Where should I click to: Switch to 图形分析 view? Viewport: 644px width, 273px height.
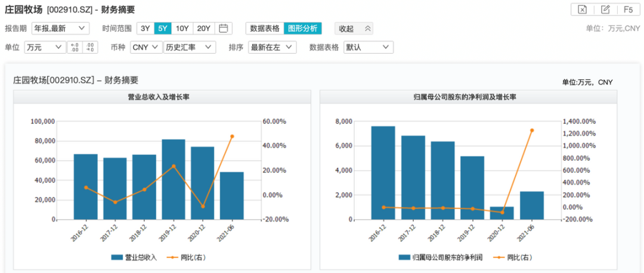[x=303, y=29]
